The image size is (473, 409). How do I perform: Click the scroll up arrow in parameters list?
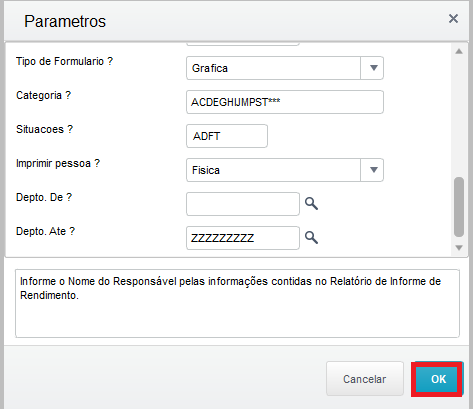click(x=459, y=51)
